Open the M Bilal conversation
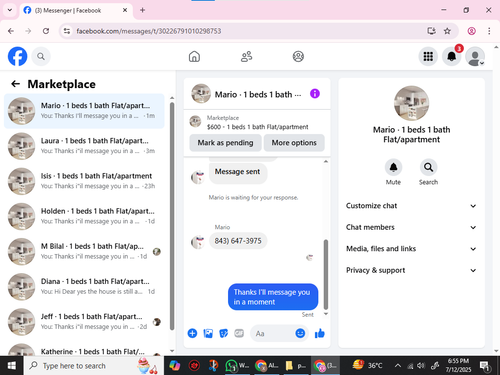The image size is (500, 375). point(84,251)
